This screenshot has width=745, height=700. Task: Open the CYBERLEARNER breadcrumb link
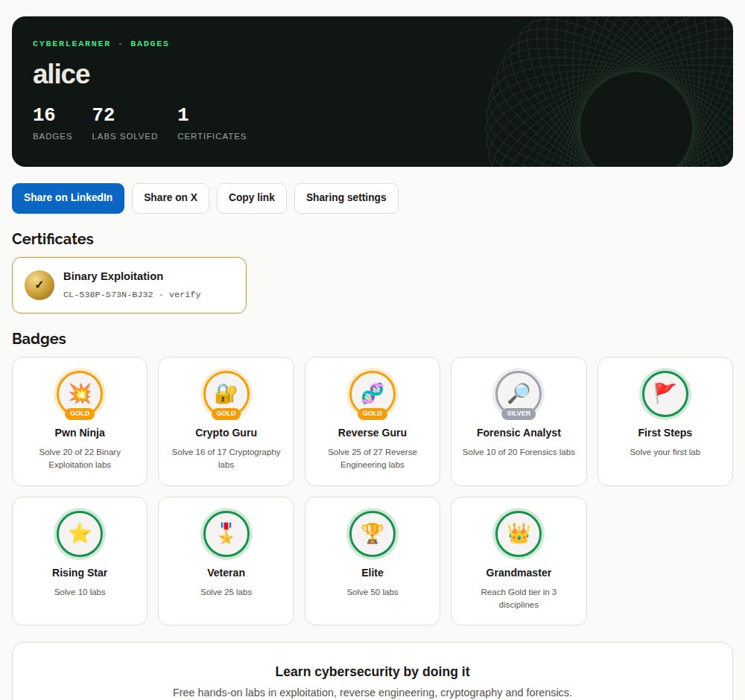coord(72,44)
